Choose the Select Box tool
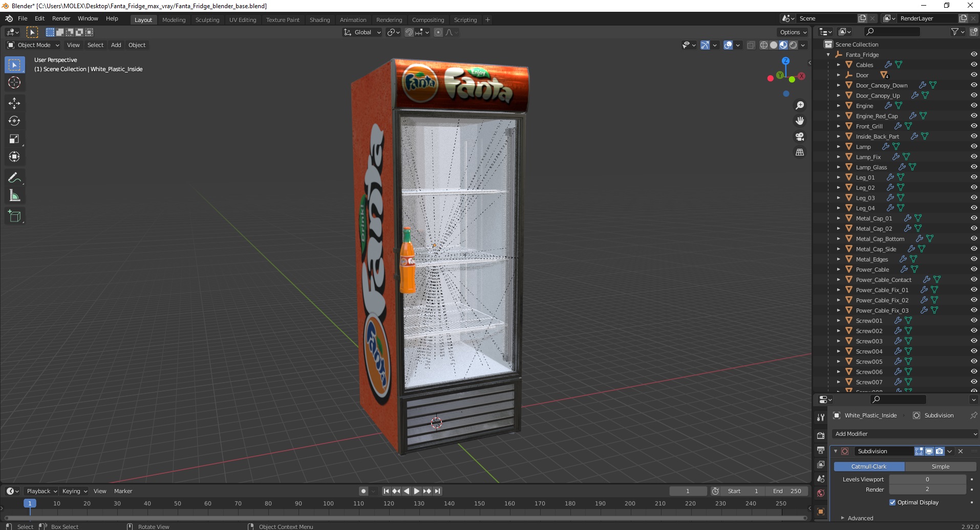Image resolution: width=980 pixels, height=530 pixels. coord(14,65)
